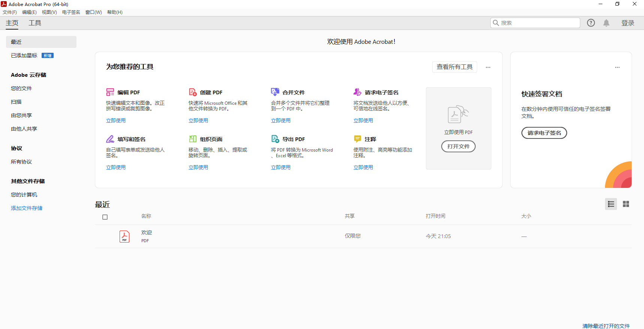Select 最近 in the sidebar
The image size is (644, 329).
[41, 42]
